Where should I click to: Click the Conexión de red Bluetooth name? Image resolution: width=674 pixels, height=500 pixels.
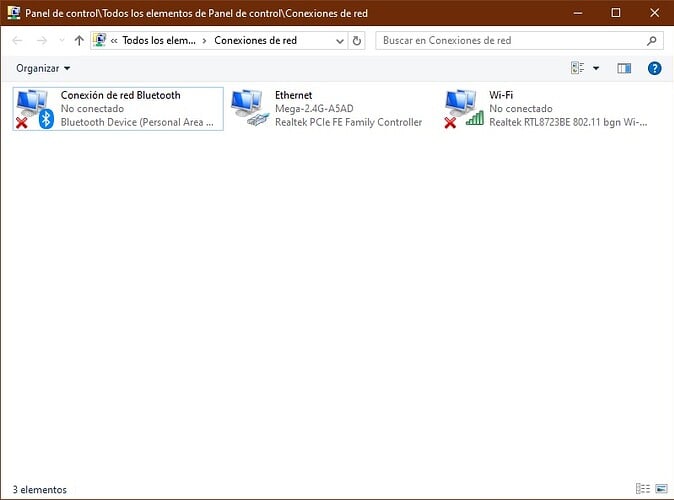(x=120, y=95)
